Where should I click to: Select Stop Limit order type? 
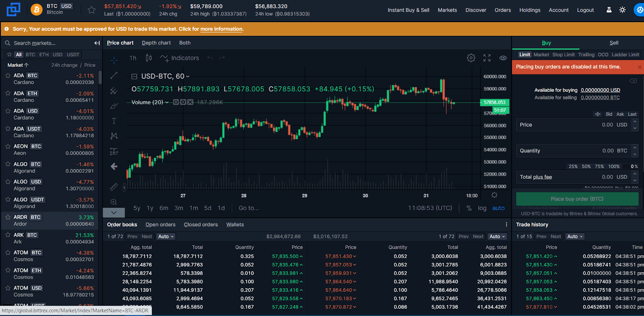pyautogui.click(x=563, y=55)
